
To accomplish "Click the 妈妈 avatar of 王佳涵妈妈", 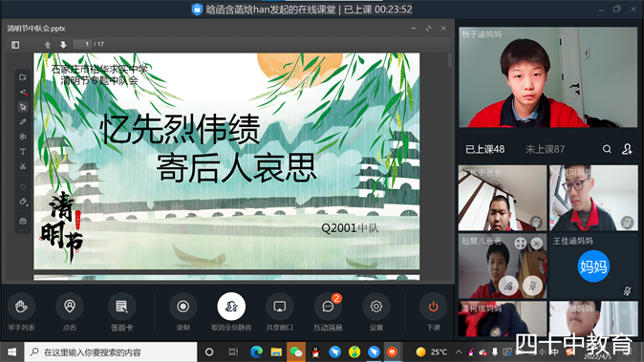I will click(593, 266).
